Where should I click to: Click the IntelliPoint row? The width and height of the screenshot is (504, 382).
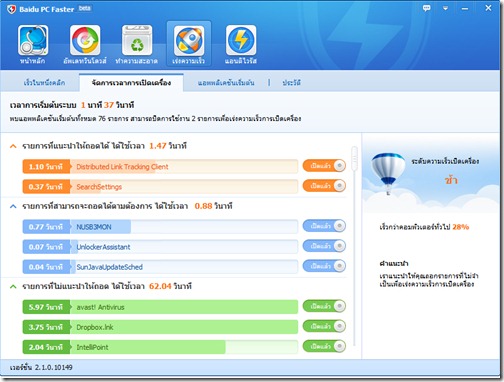160,347
